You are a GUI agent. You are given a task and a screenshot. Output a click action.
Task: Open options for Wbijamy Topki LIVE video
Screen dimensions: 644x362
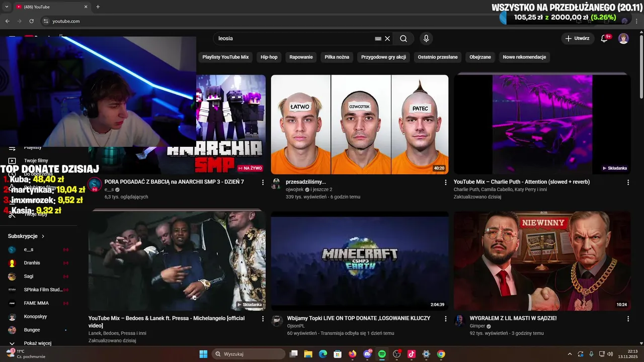click(445, 319)
